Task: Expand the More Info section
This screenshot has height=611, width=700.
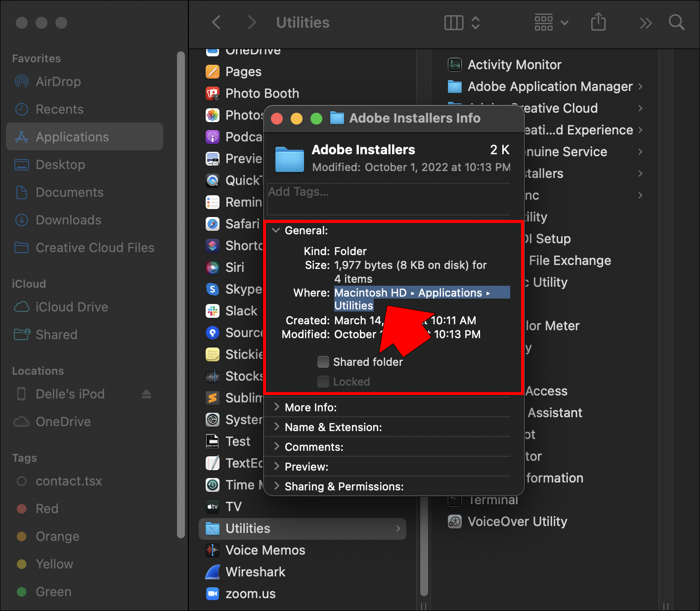Action: click(x=276, y=407)
